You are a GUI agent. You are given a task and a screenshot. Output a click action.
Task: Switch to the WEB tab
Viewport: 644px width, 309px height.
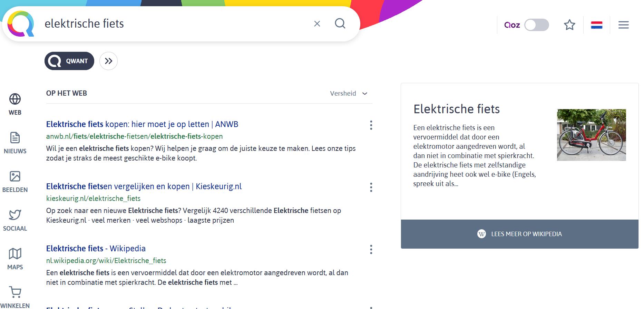[x=15, y=104]
